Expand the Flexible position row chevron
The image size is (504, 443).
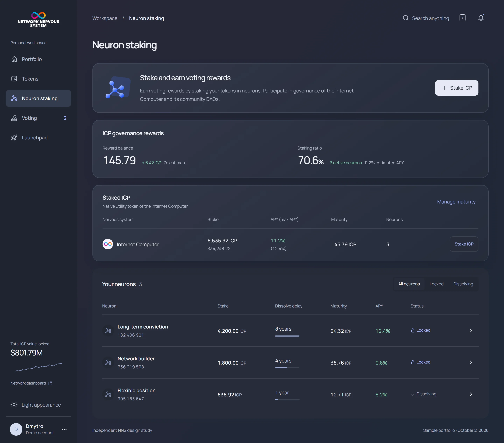click(x=471, y=394)
